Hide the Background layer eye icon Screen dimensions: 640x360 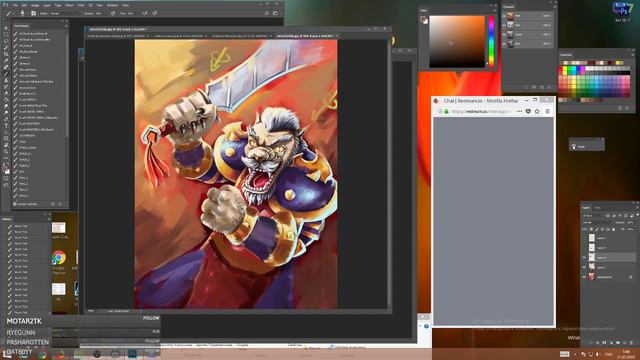pos(584,277)
